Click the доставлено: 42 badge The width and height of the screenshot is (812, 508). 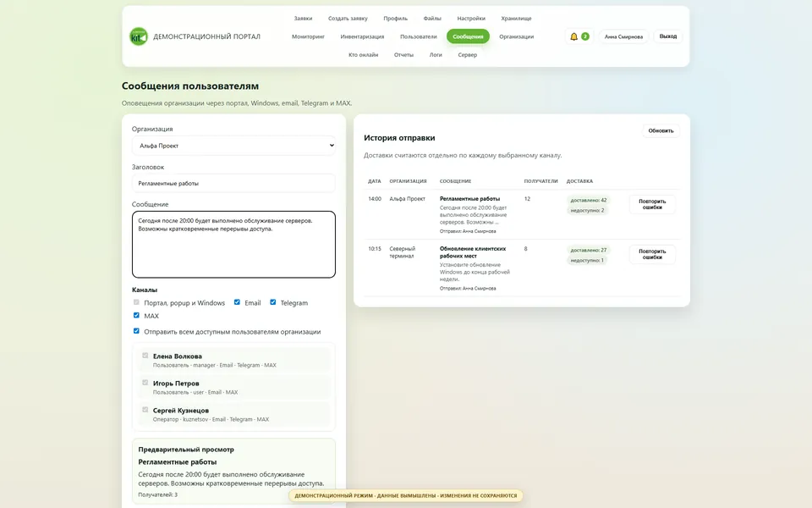589,200
